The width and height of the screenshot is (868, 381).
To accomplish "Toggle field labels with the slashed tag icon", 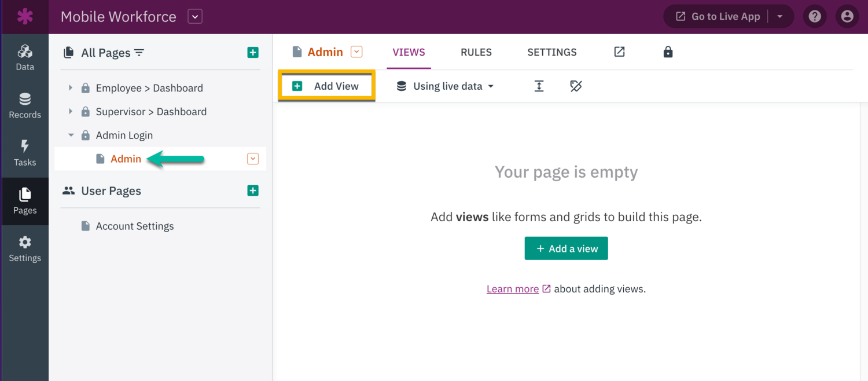I will tap(576, 86).
